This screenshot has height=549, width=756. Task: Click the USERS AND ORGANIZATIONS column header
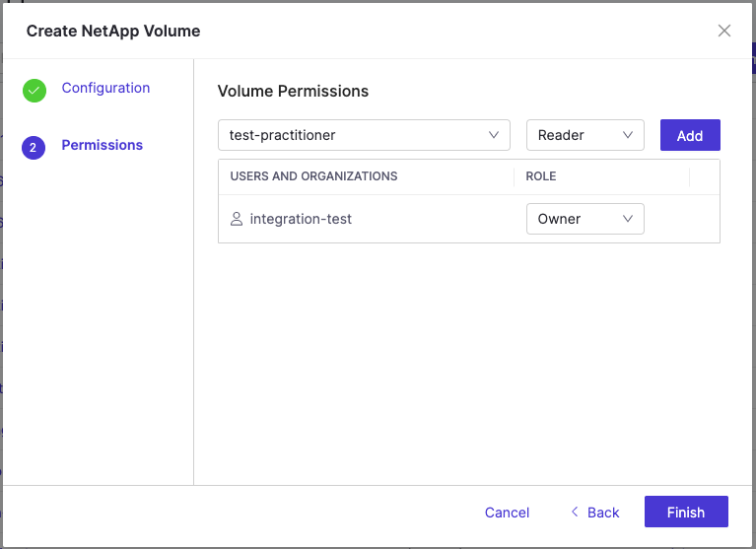click(313, 176)
